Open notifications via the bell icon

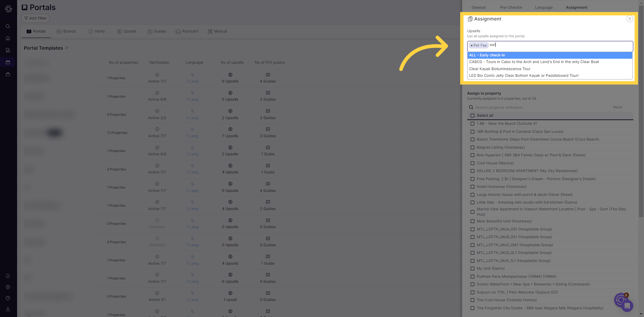pos(8,276)
